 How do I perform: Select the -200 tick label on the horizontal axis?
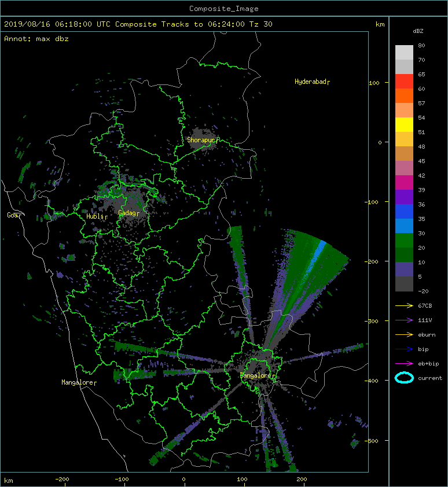pos(62,479)
